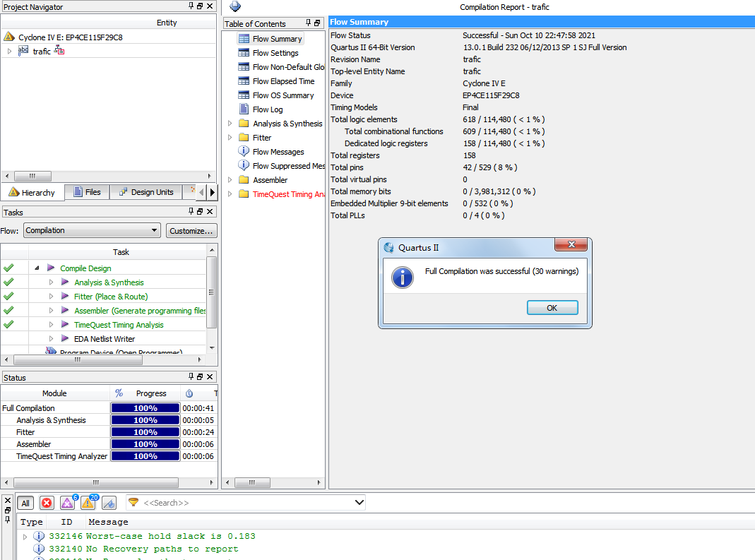Image resolution: width=755 pixels, height=560 pixels.
Task: Click the hierarchy icon beside trafic
Action: pos(59,50)
